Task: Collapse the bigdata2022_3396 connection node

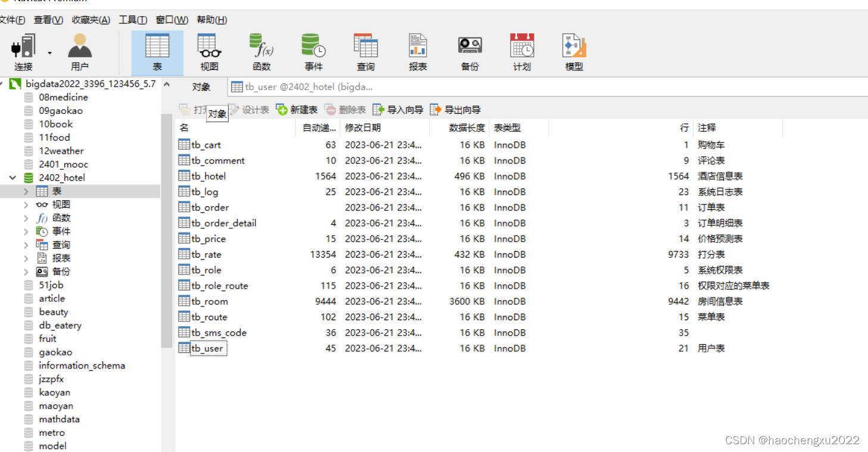Action: coord(2,83)
